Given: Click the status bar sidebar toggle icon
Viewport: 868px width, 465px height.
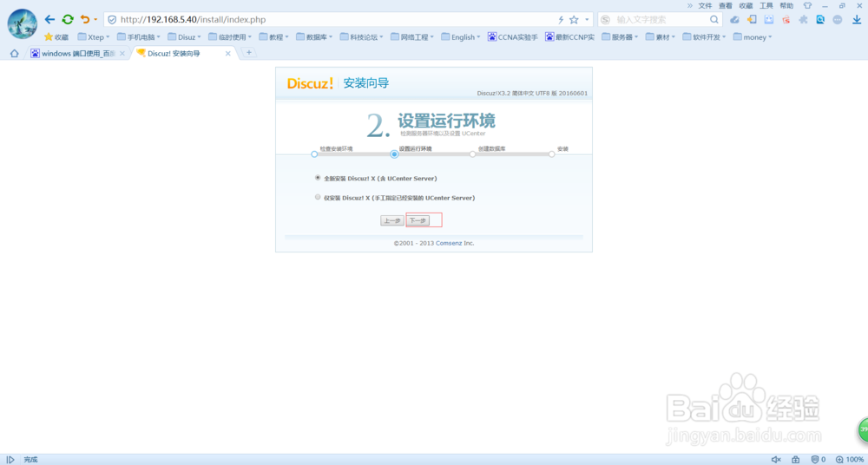Looking at the screenshot, I should pos(10,460).
